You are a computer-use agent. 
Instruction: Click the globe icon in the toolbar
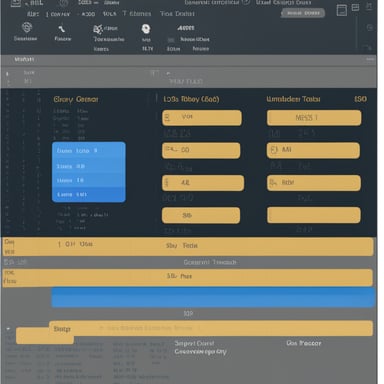[x=27, y=27]
